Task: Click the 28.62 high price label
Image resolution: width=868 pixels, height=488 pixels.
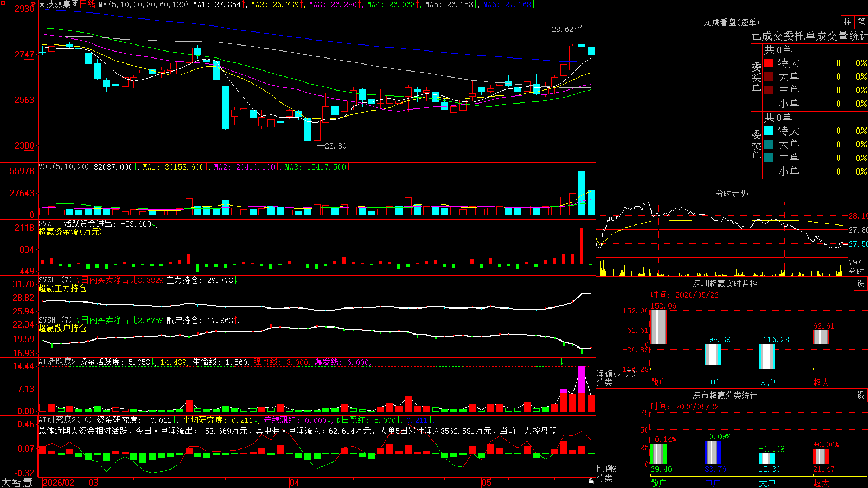Action: point(563,29)
